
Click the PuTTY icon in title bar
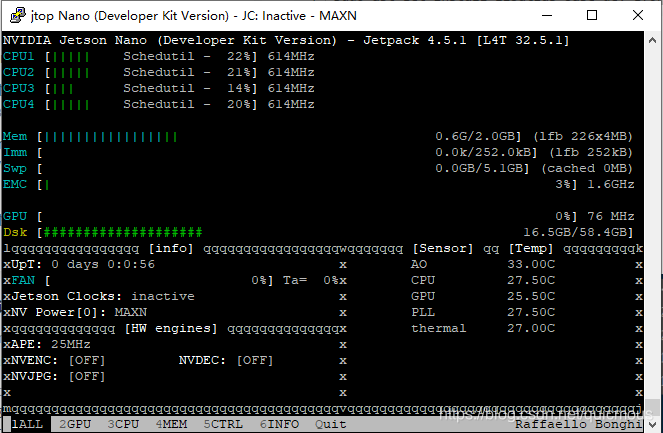(17, 15)
